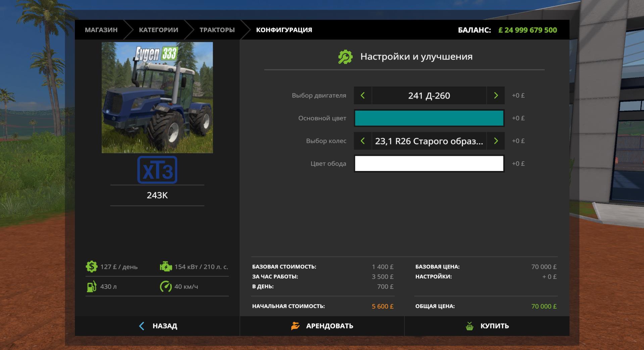The image size is (644, 350).
Task: Open the teal main color swatch
Action: point(429,118)
